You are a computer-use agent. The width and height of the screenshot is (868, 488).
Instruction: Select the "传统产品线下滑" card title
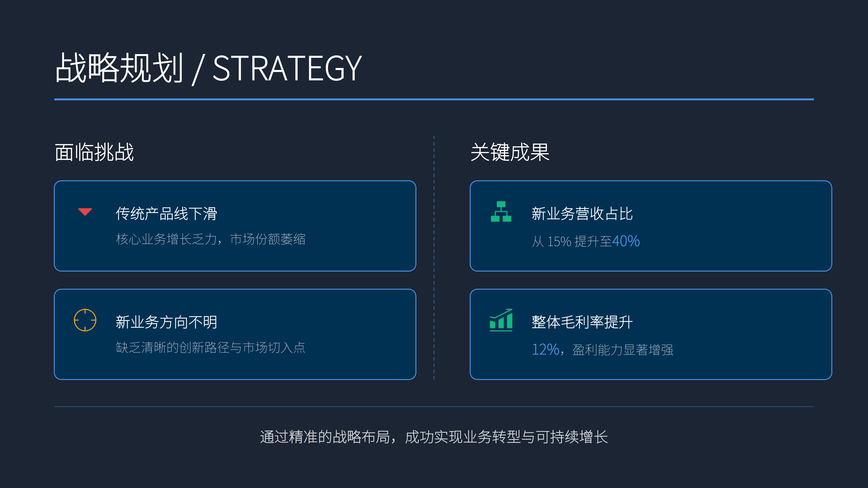point(166,214)
